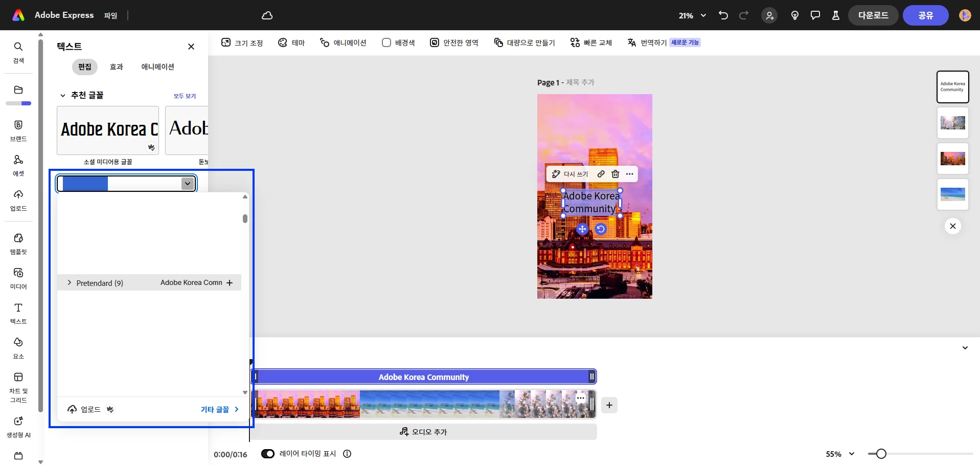The height and width of the screenshot is (466, 980).
Task: Switch to the Effects (효과) tab
Action: click(117, 66)
